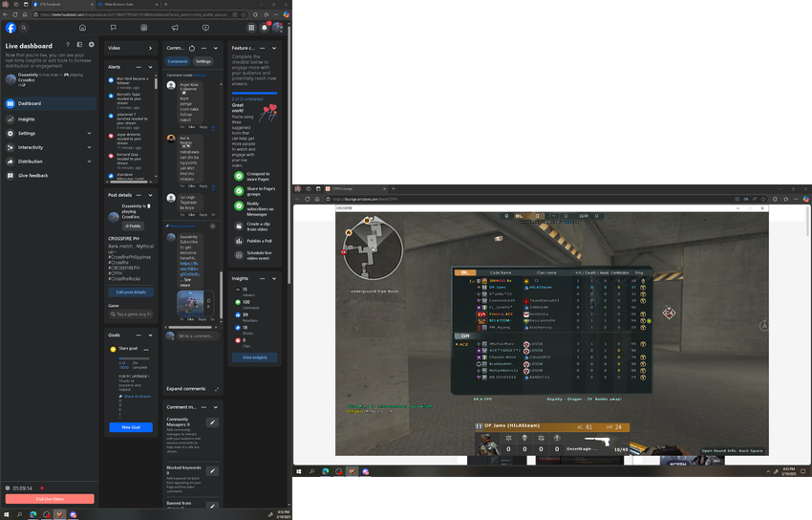Switch to the Meta Business Suite browser tab
Viewport: 812px width, 520px height.
pyautogui.click(x=127, y=4)
